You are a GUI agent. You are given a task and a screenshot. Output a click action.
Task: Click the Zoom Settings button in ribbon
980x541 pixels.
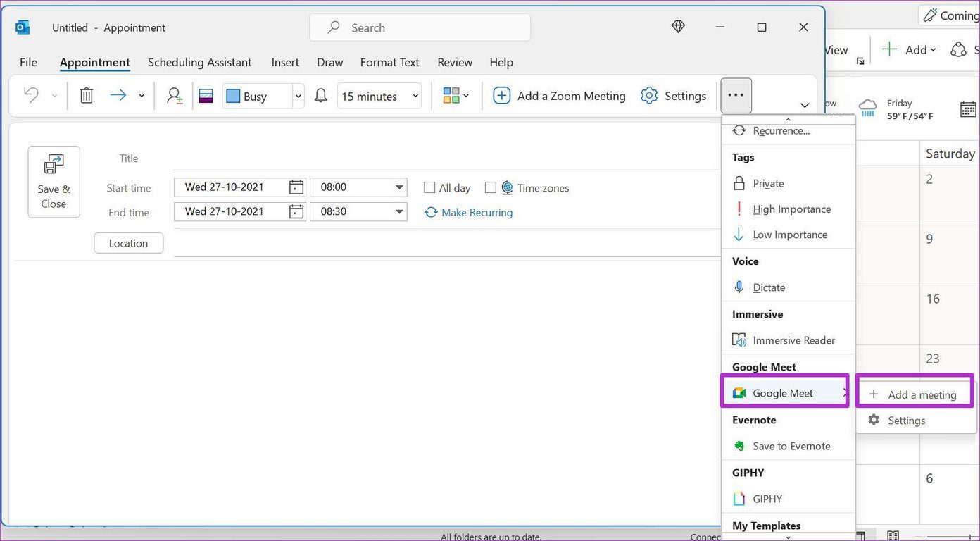pyautogui.click(x=673, y=96)
